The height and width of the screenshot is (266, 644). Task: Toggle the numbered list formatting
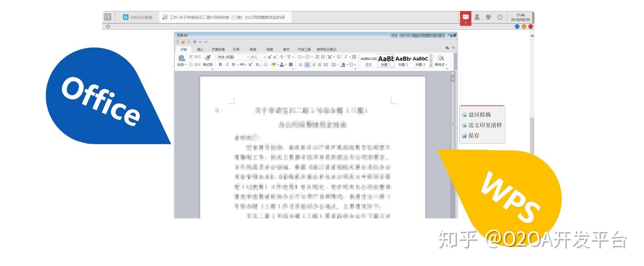point(308,57)
